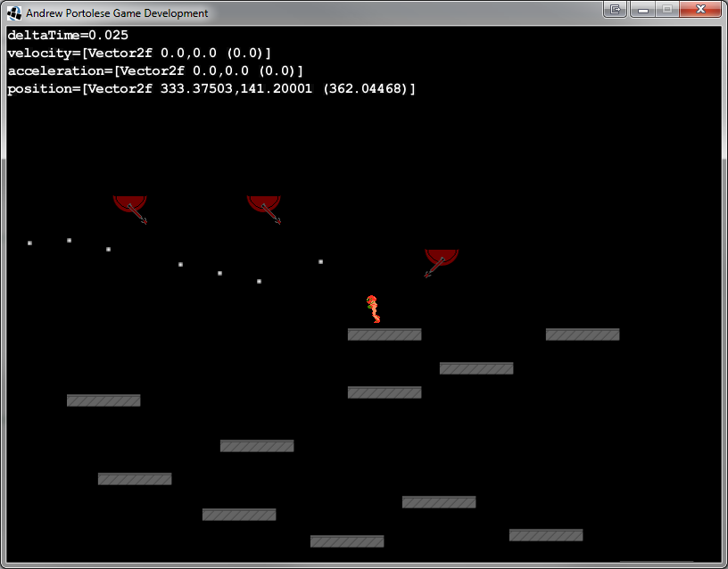Click the leftmost red turret
Screen dimensions: 728x569
pyautogui.click(x=130, y=204)
